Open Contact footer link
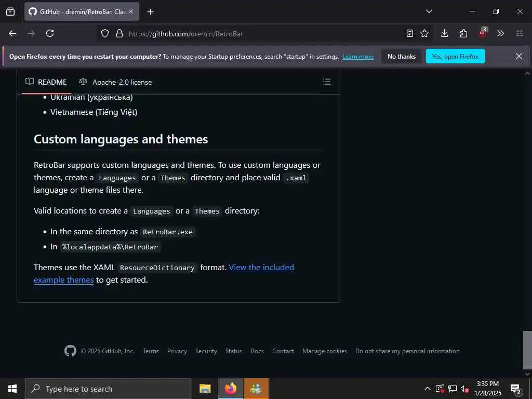 coord(283,351)
